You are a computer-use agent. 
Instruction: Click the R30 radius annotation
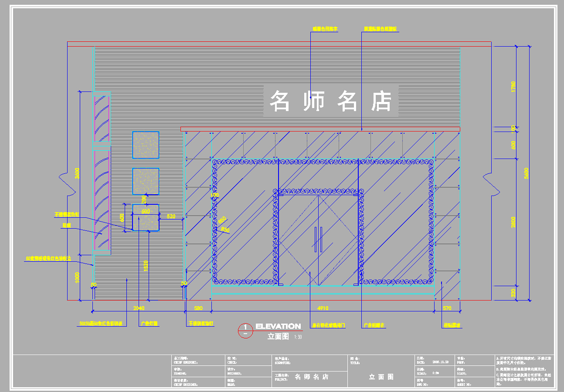225,230
